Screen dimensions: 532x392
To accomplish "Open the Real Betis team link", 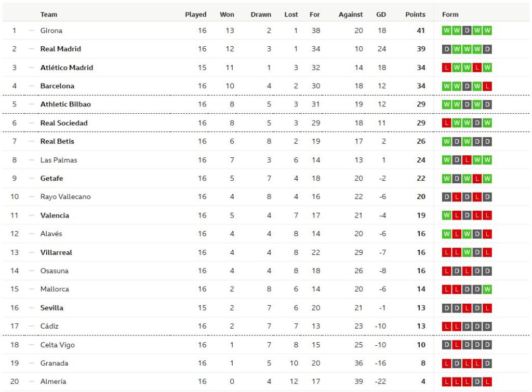I will pyautogui.click(x=57, y=141).
